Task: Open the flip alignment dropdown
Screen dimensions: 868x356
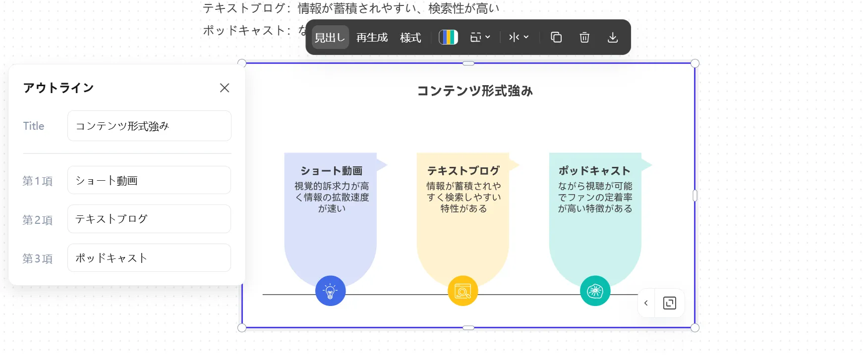Action: (519, 37)
